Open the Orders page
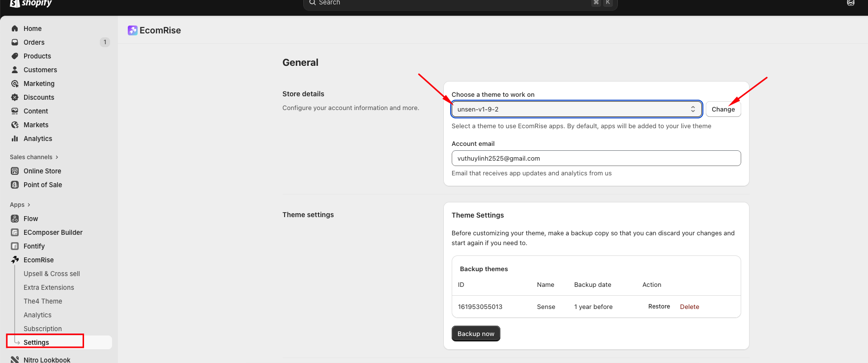Viewport: 868px width, 363px height. (x=34, y=42)
